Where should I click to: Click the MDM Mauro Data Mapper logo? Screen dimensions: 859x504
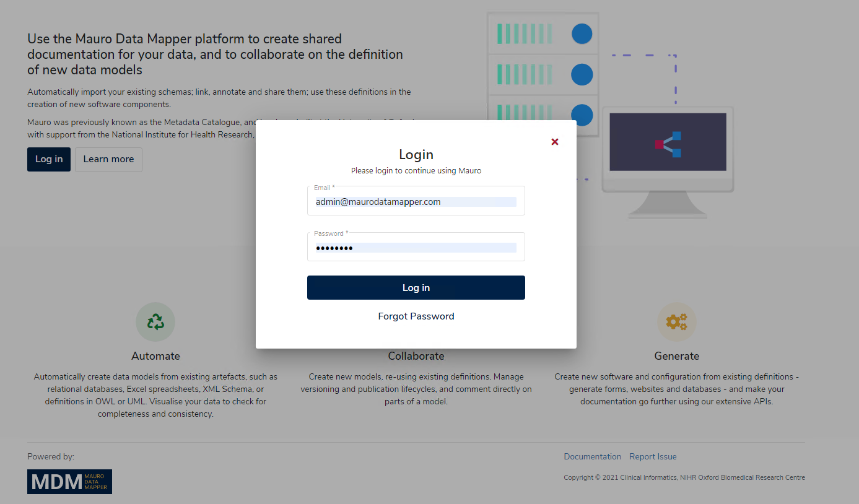69,481
